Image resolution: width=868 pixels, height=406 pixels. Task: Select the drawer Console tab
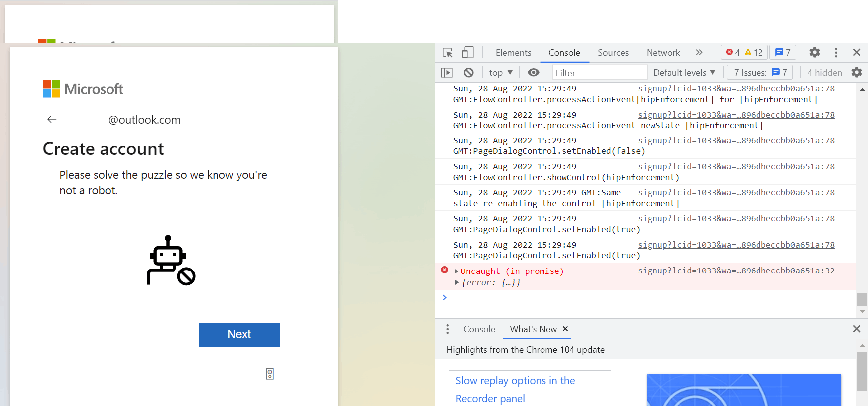[479, 329]
